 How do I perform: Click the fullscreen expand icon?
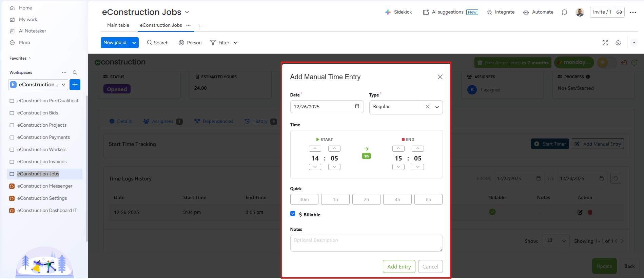coord(605,43)
